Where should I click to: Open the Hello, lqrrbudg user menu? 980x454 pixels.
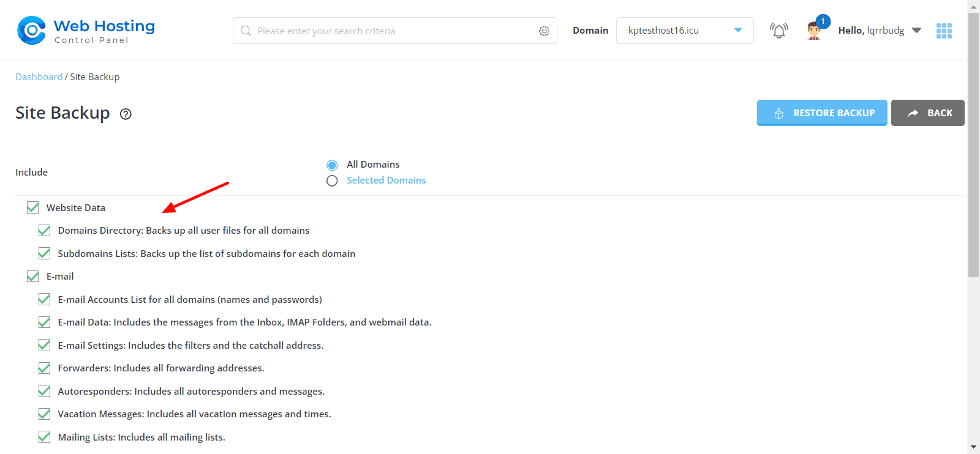tap(879, 31)
